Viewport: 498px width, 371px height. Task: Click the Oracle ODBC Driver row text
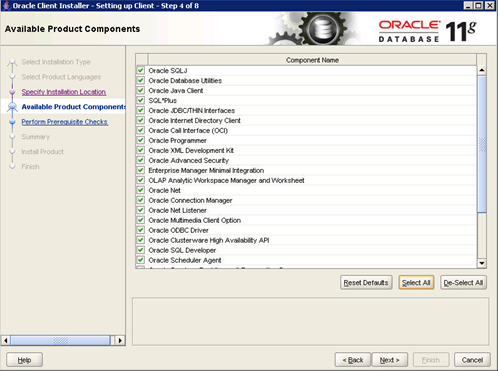(178, 230)
